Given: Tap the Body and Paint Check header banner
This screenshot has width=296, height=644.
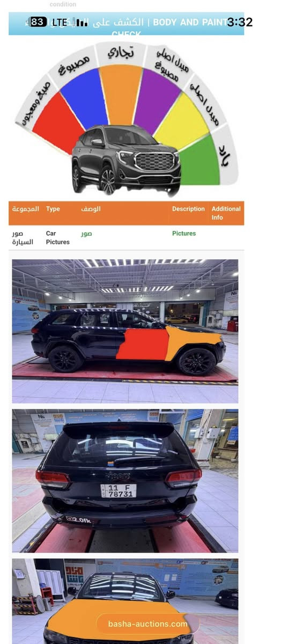Looking at the screenshot, I should 126,24.
